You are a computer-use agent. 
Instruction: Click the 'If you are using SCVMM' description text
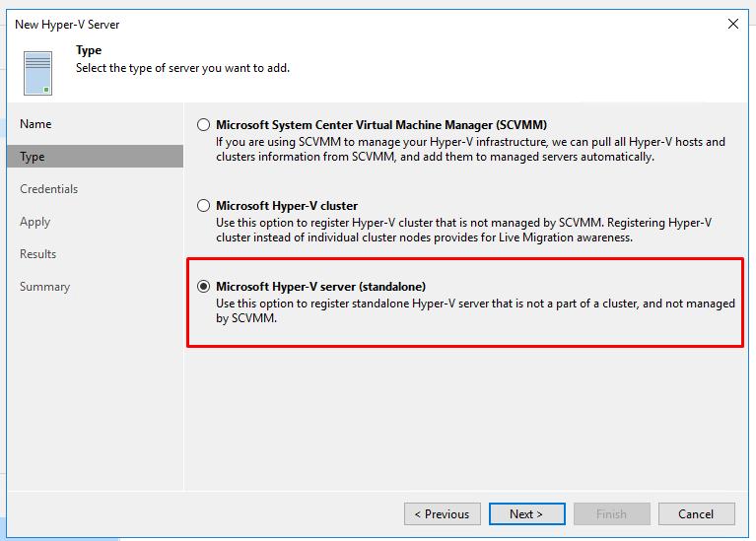[470, 149]
